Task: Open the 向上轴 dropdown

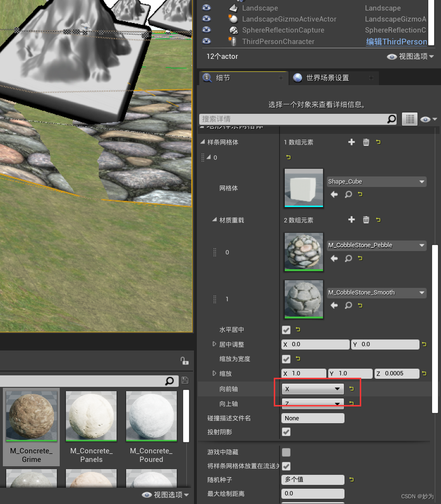Action: (x=312, y=404)
